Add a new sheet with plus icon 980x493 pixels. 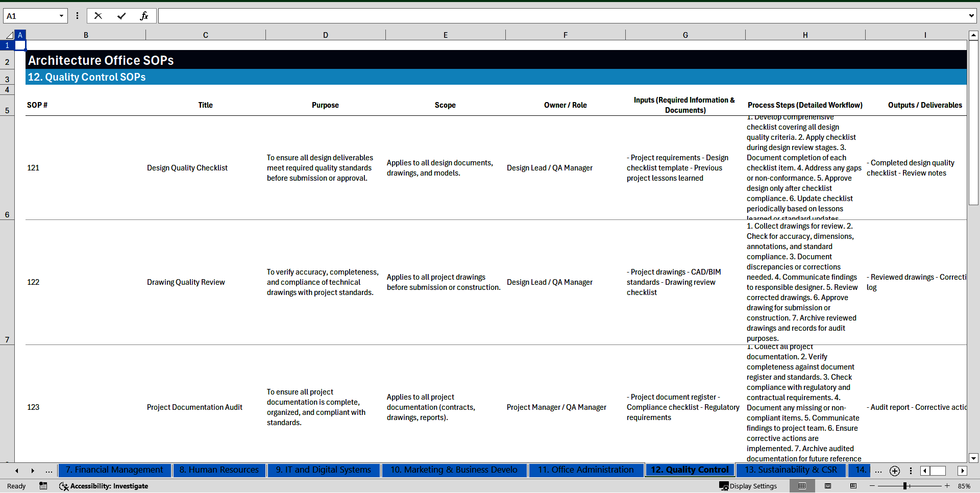click(x=894, y=471)
